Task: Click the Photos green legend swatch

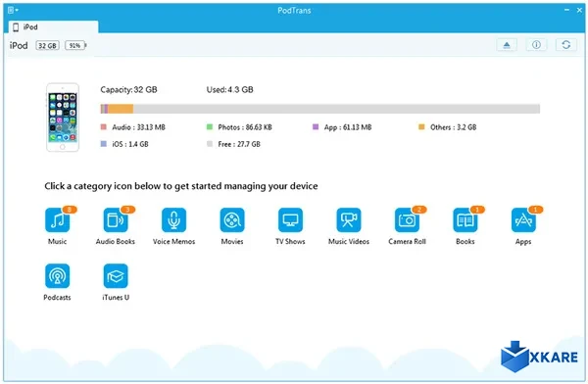Action: coord(210,126)
